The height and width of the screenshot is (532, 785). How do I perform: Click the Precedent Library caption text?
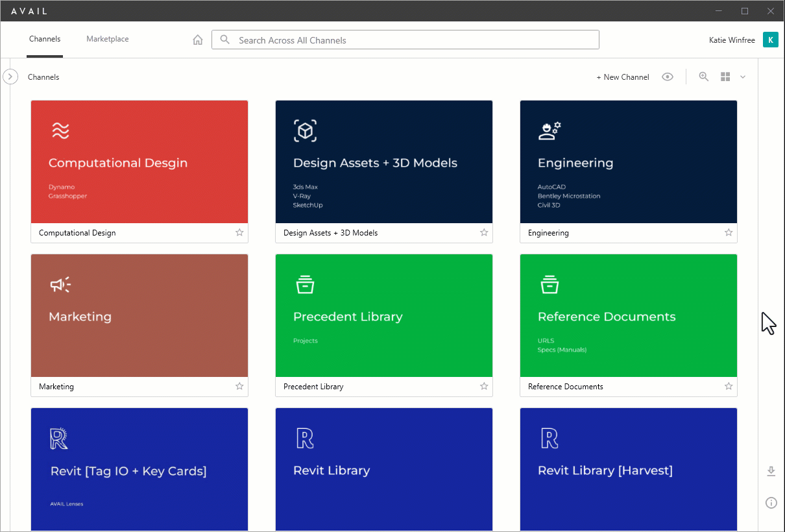[x=313, y=387]
